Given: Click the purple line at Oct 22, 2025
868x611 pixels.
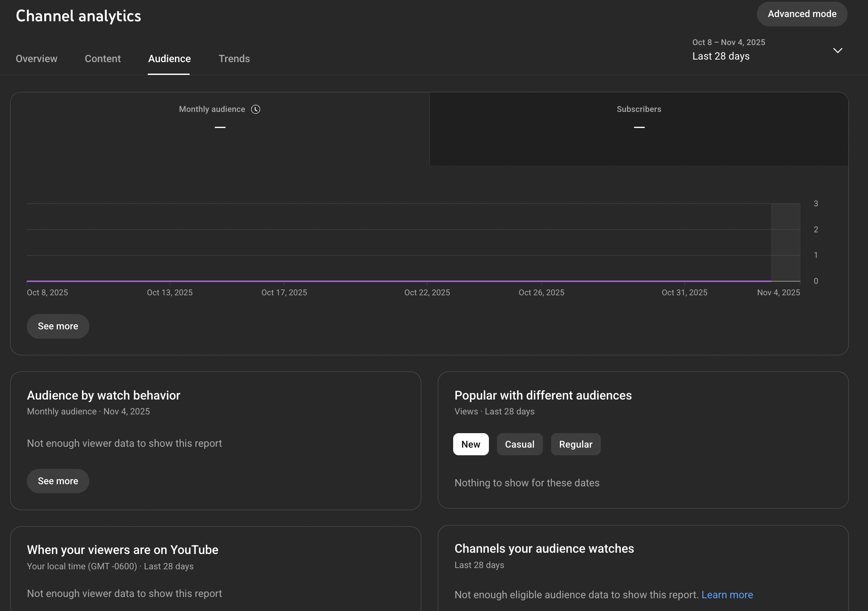Looking at the screenshot, I should coord(427,281).
